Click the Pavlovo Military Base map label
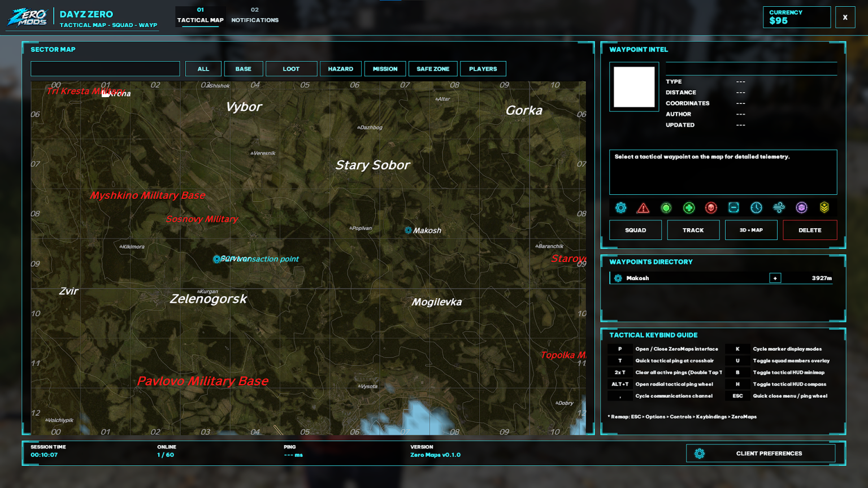The height and width of the screenshot is (488, 868). click(203, 381)
